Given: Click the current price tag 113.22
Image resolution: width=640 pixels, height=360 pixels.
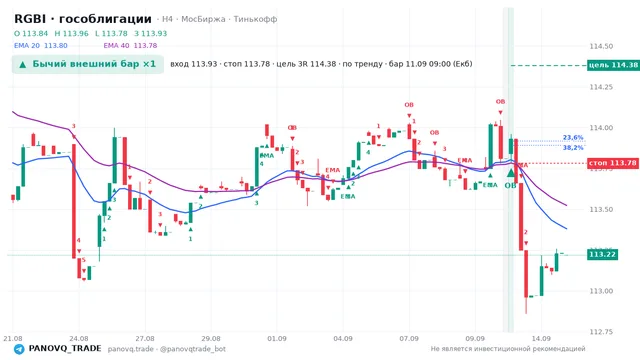Looking at the screenshot, I should pos(603,255).
